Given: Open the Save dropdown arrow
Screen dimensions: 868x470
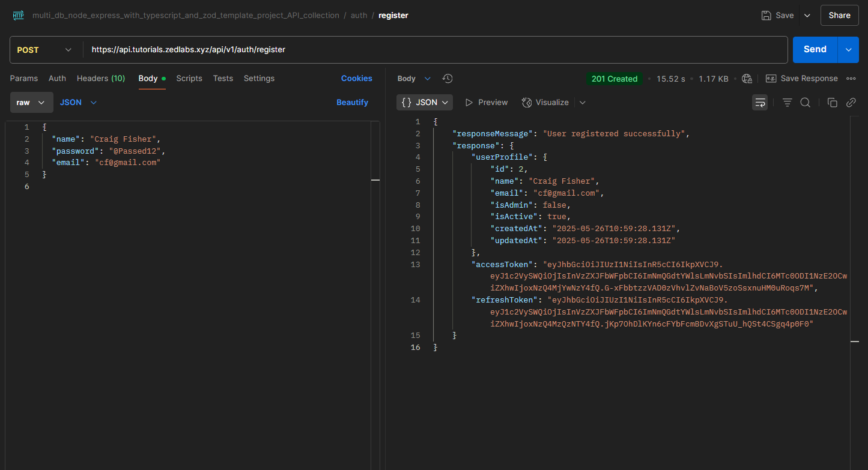Looking at the screenshot, I should point(807,16).
